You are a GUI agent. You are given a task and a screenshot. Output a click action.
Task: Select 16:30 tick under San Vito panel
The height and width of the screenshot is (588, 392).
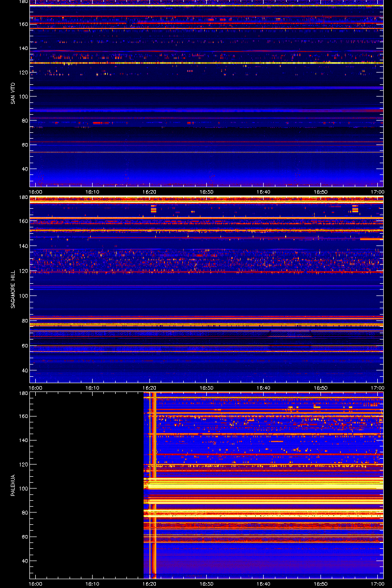[x=207, y=192]
